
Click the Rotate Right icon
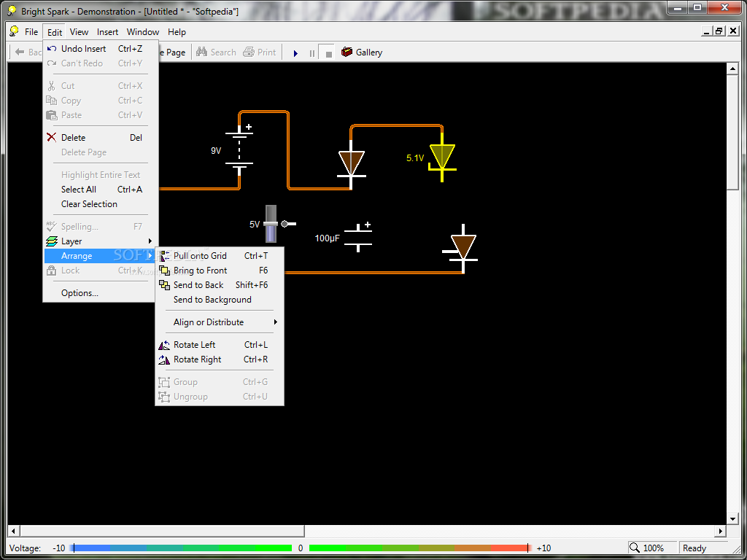[164, 359]
